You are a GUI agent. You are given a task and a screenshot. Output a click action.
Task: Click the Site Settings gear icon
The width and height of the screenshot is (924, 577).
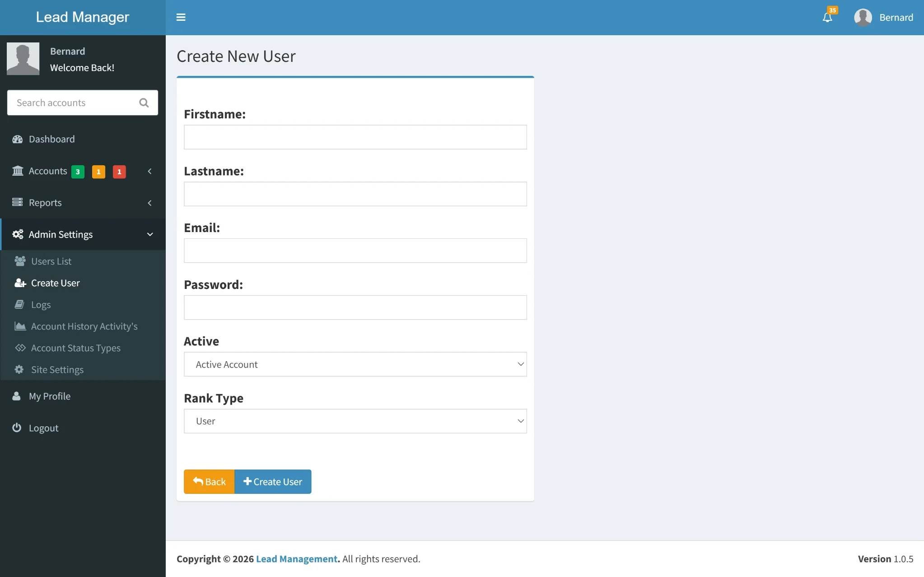point(19,369)
